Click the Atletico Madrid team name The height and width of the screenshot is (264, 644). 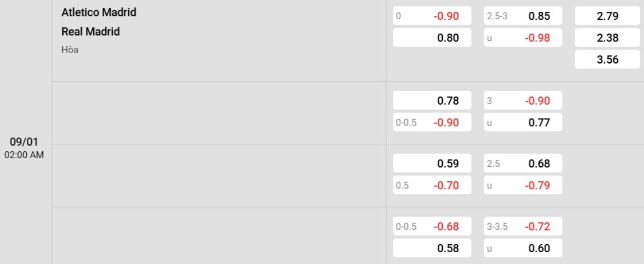99,12
